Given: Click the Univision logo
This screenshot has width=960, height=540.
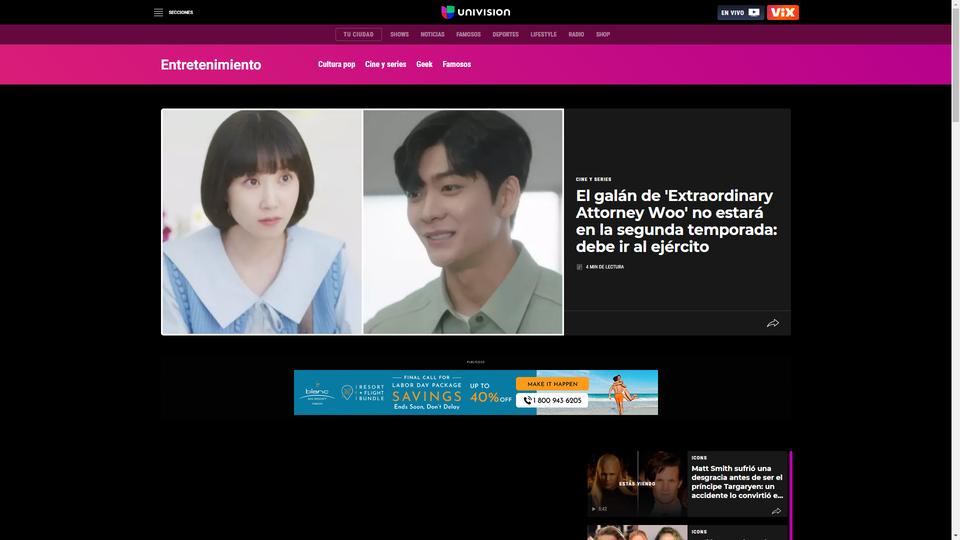Looking at the screenshot, I should click(x=476, y=12).
